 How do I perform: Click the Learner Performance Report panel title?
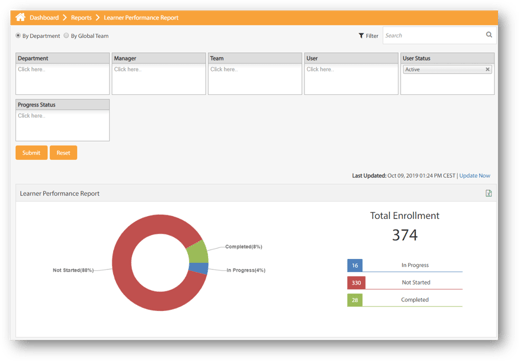coord(59,193)
